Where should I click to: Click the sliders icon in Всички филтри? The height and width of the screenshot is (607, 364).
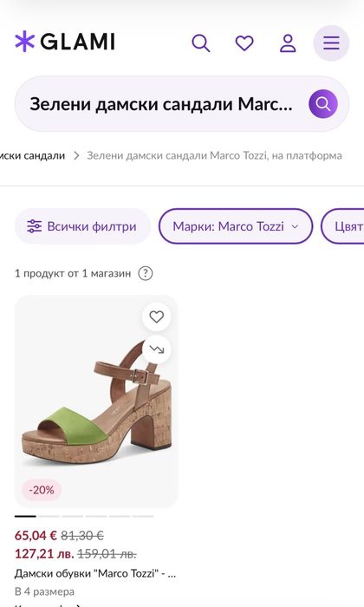[x=34, y=226]
